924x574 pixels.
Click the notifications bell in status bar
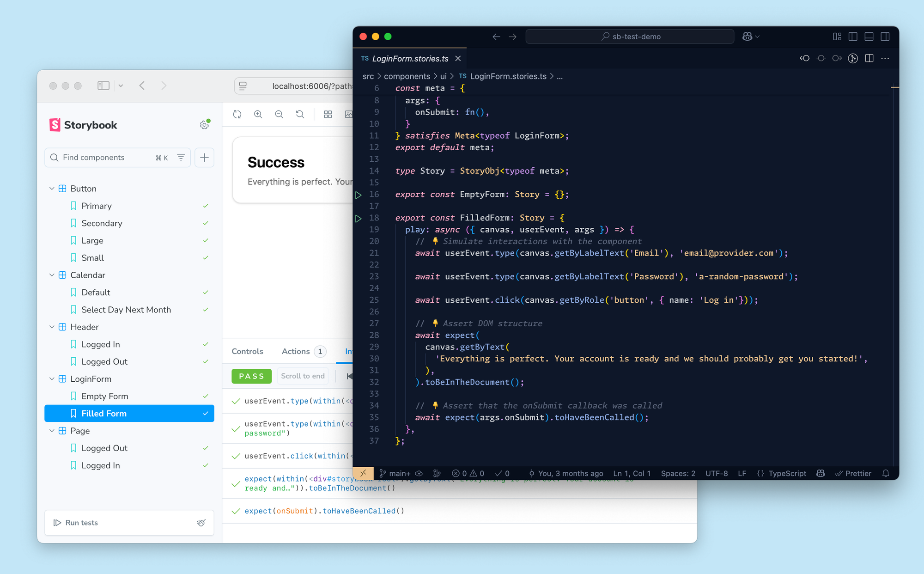[x=886, y=473]
